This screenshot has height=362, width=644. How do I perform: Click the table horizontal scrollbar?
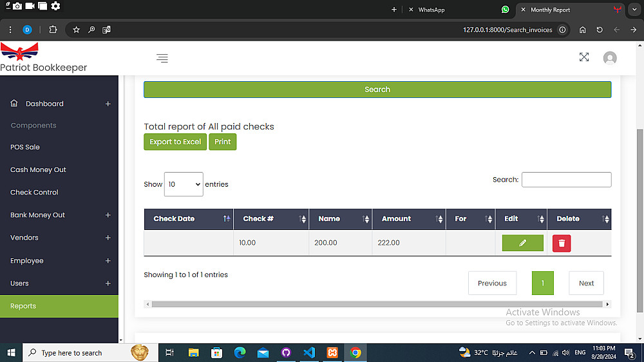pyautogui.click(x=377, y=304)
